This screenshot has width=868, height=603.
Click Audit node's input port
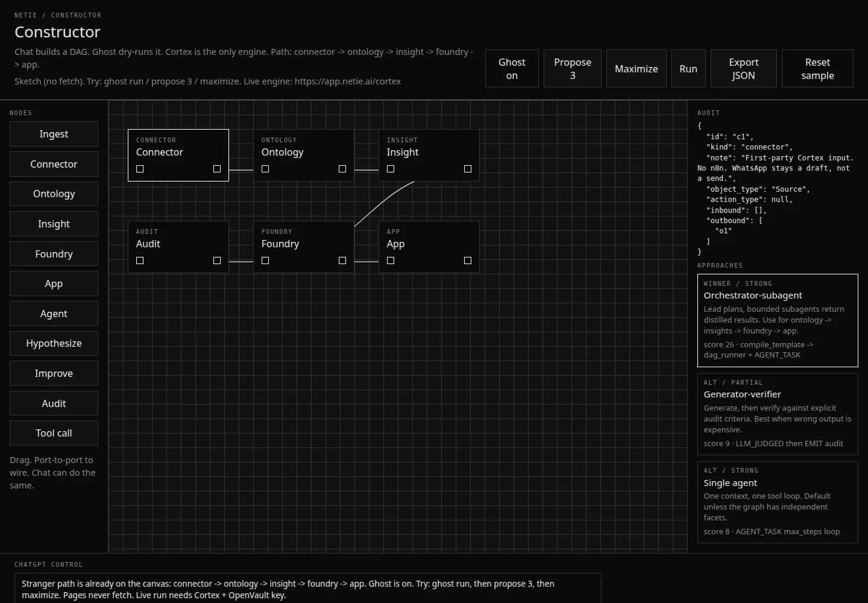140,260
